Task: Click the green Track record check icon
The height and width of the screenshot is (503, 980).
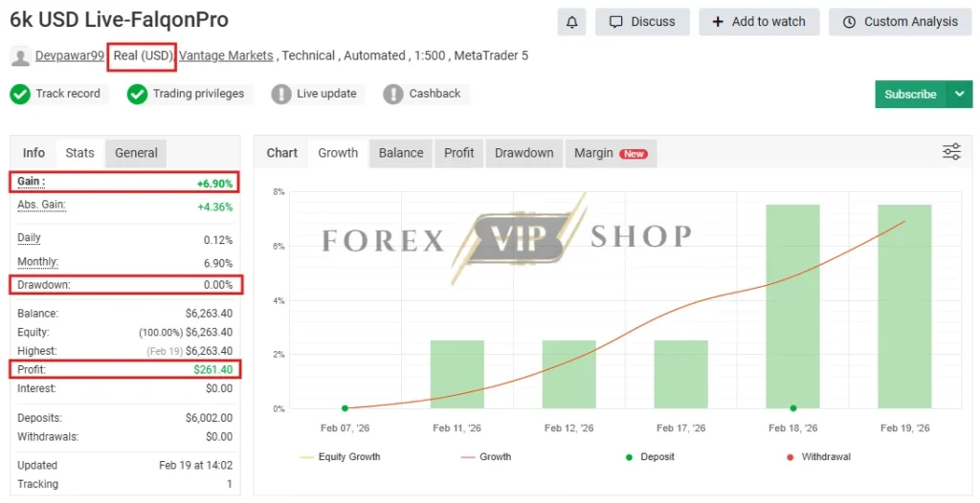Action: click(x=20, y=95)
